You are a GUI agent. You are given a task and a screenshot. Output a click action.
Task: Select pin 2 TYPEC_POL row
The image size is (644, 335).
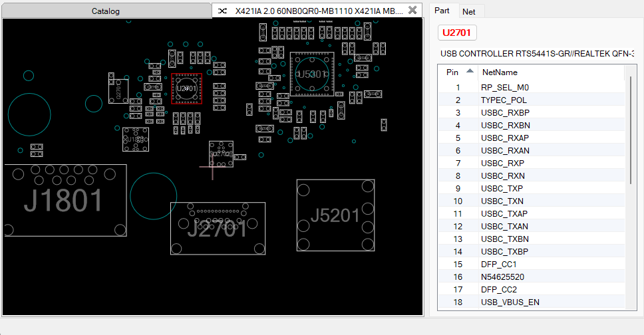point(531,100)
